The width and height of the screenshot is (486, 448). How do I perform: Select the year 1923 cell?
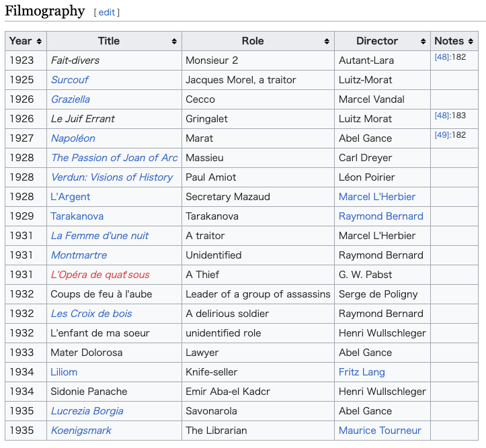26,60
